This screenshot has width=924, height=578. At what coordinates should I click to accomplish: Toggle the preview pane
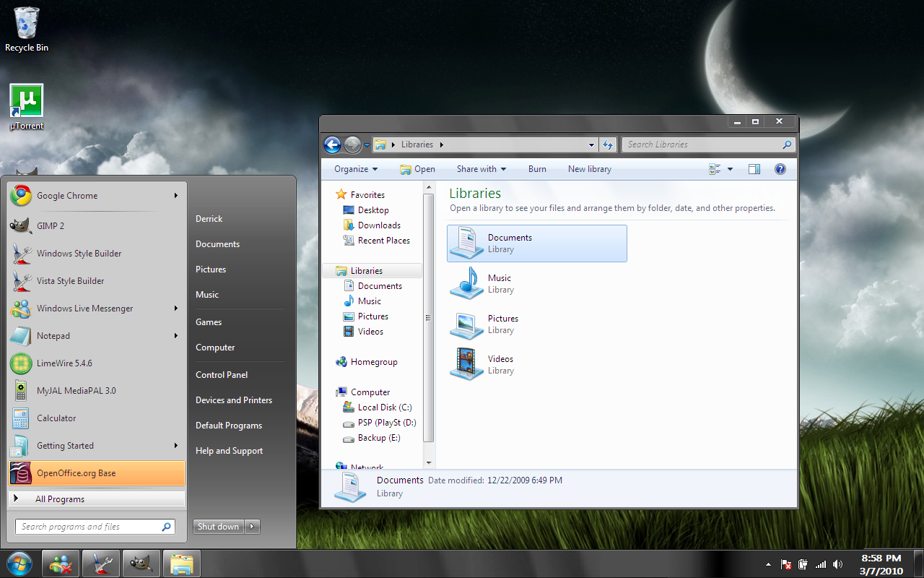click(754, 168)
